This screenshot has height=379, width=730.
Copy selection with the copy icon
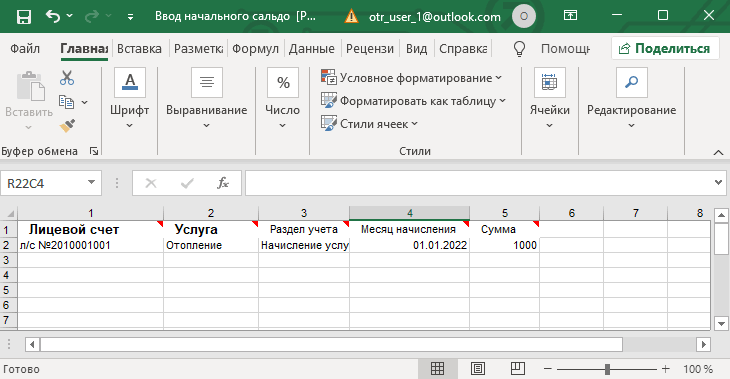(66, 102)
